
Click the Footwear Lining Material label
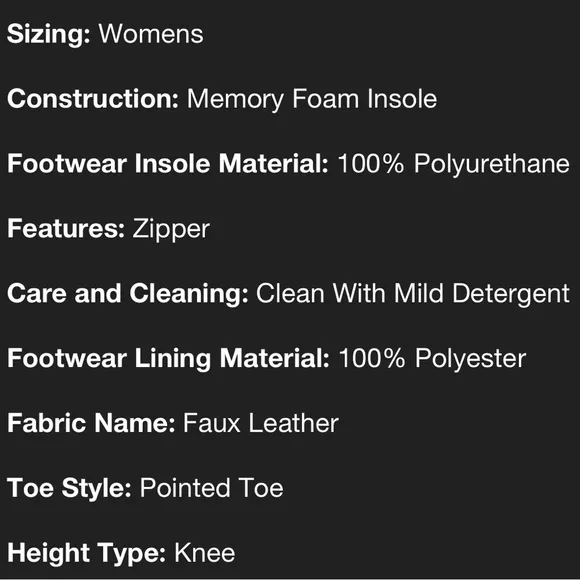point(168,359)
